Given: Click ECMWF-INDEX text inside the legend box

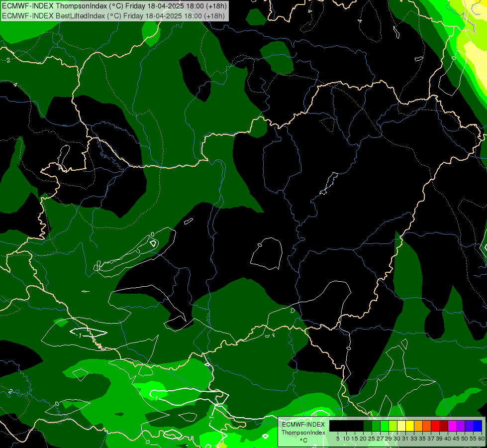Looking at the screenshot, I should [x=303, y=425].
